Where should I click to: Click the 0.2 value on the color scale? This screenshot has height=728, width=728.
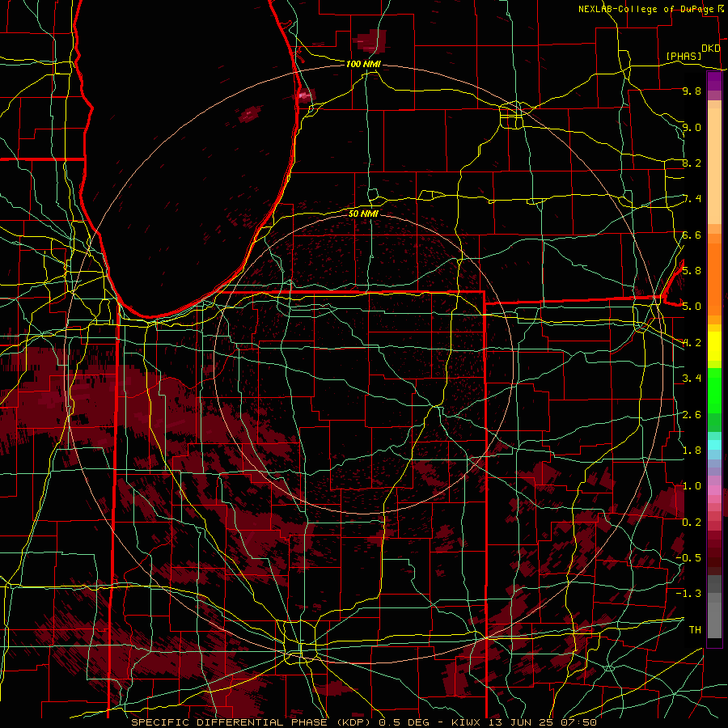692,522
